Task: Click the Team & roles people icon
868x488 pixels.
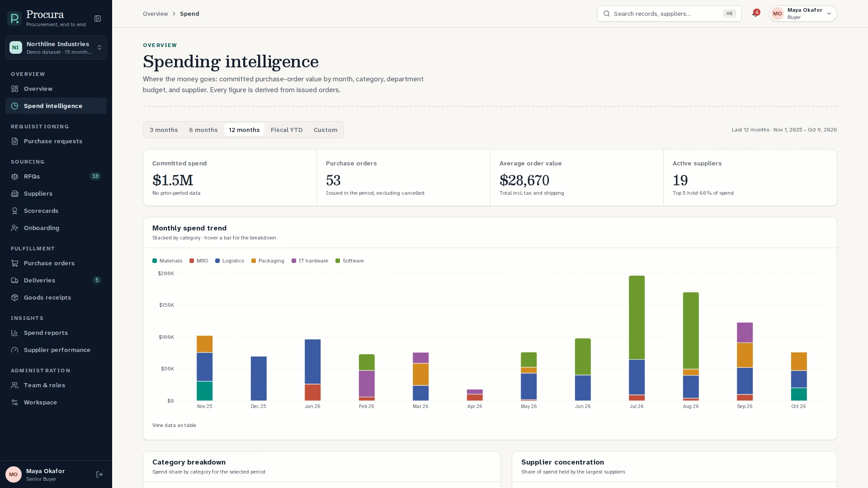Action: [x=15, y=385]
